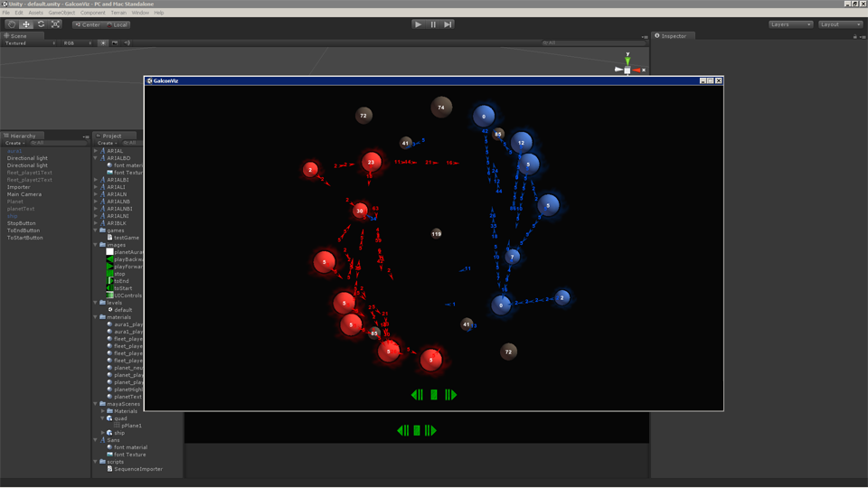Click the Unity Step frame button
This screenshot has width=868, height=488.
click(x=448, y=24)
